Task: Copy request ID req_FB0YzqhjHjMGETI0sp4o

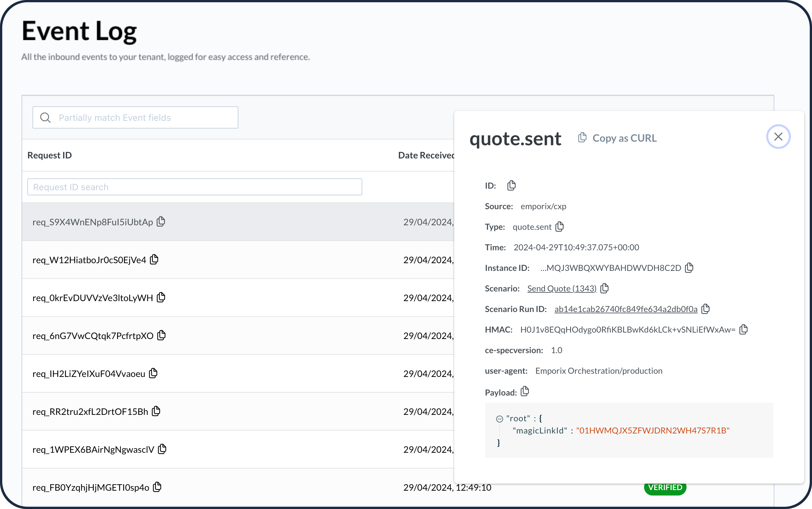Action: [x=157, y=487]
